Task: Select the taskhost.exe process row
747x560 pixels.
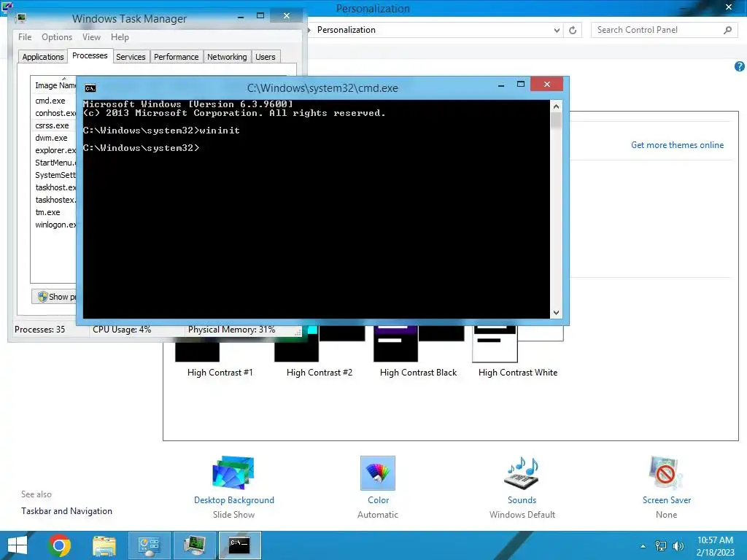Action: coord(53,187)
